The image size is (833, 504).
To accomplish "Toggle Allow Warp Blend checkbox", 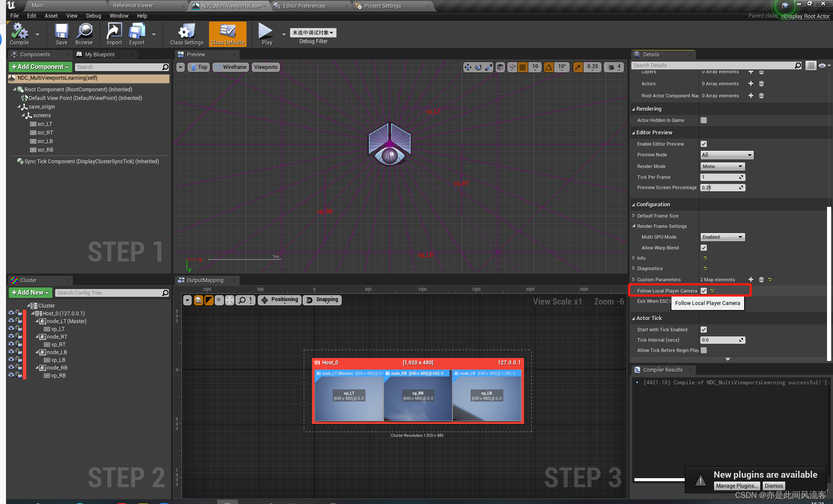I will click(704, 248).
